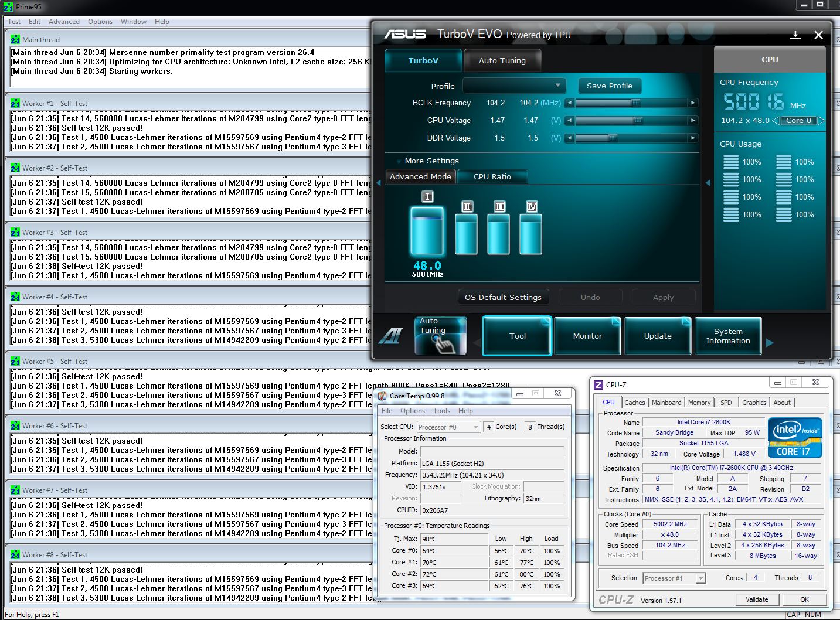Click the AI Suite logo icon

click(390, 336)
